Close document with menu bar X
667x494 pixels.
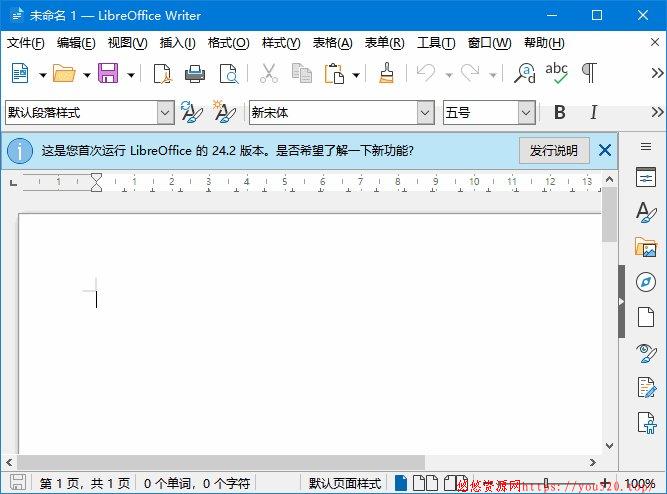(655, 42)
